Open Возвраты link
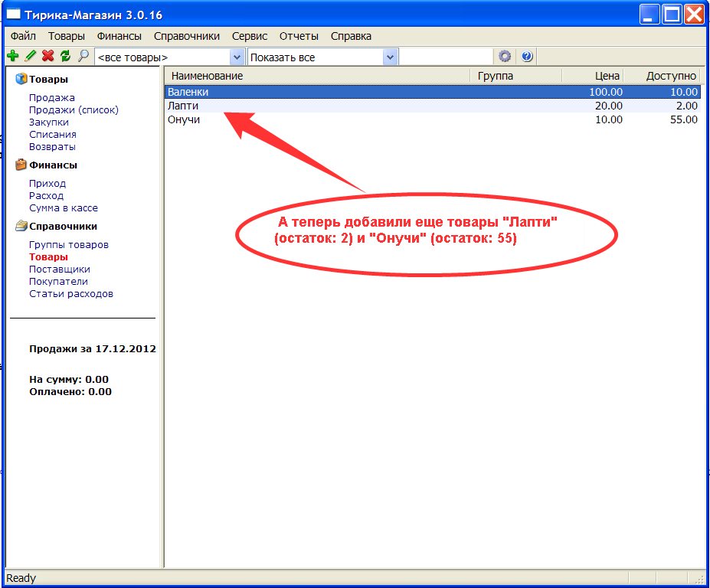The image size is (710, 588). 52,147
